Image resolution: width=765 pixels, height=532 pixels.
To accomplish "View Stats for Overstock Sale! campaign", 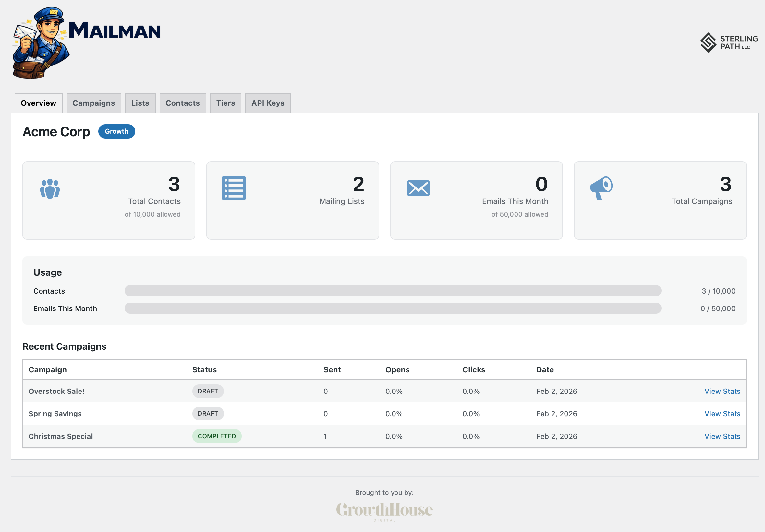I will (722, 391).
